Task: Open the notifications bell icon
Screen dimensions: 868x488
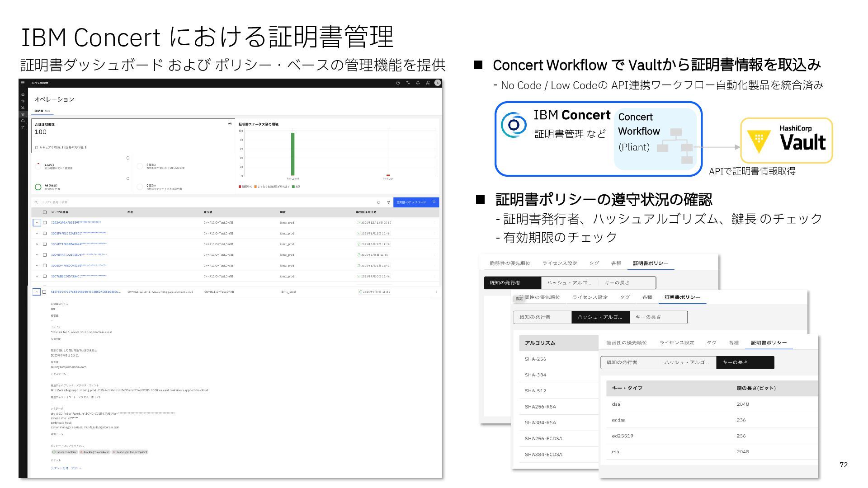Action: [x=418, y=83]
